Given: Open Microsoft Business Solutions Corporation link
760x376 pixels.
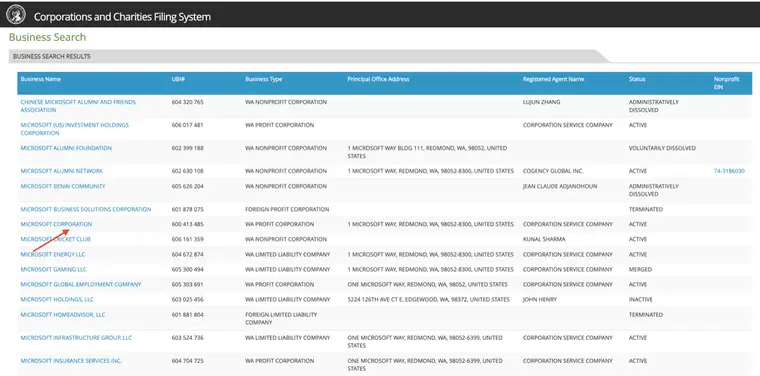Looking at the screenshot, I should pyautogui.click(x=86, y=209).
